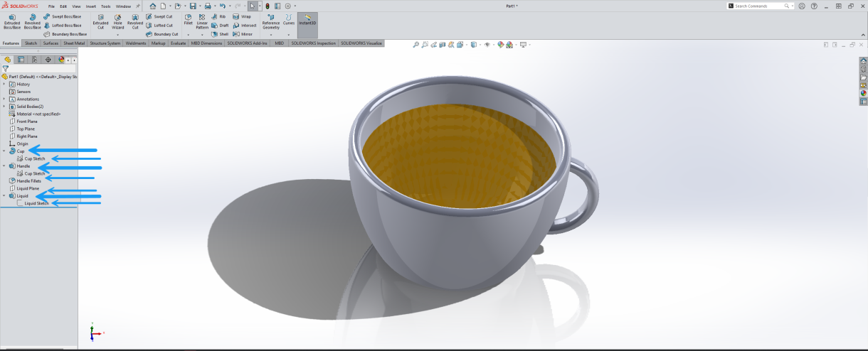Choose Boundary Cut
Viewport: 868px width, 351px height.
coord(162,33)
